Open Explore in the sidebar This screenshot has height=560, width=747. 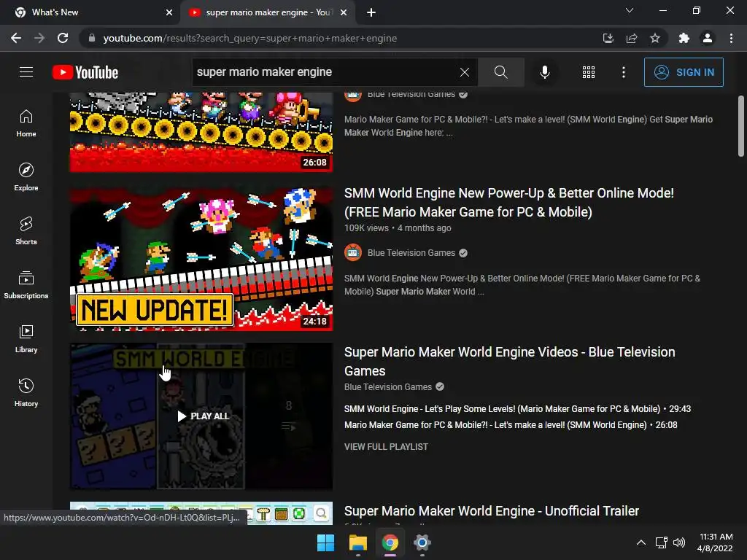point(26,176)
